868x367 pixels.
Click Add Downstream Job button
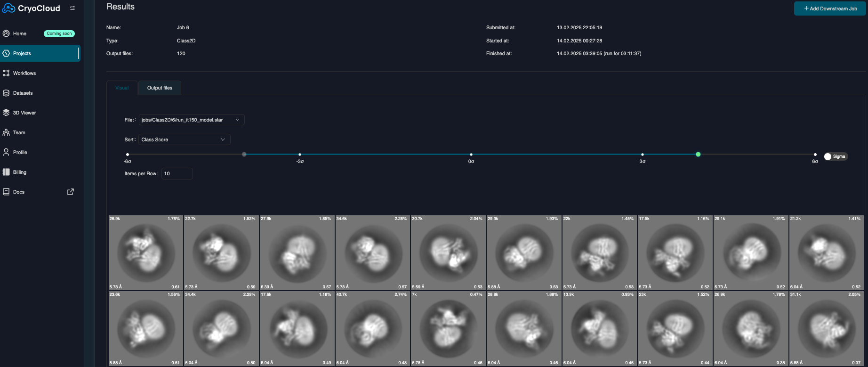tap(830, 8)
